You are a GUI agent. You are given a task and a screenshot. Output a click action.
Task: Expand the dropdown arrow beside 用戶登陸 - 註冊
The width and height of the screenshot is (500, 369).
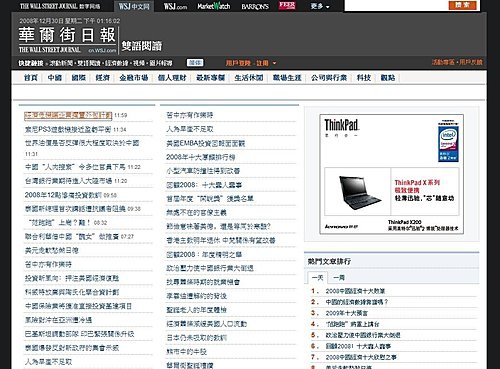click(275, 63)
